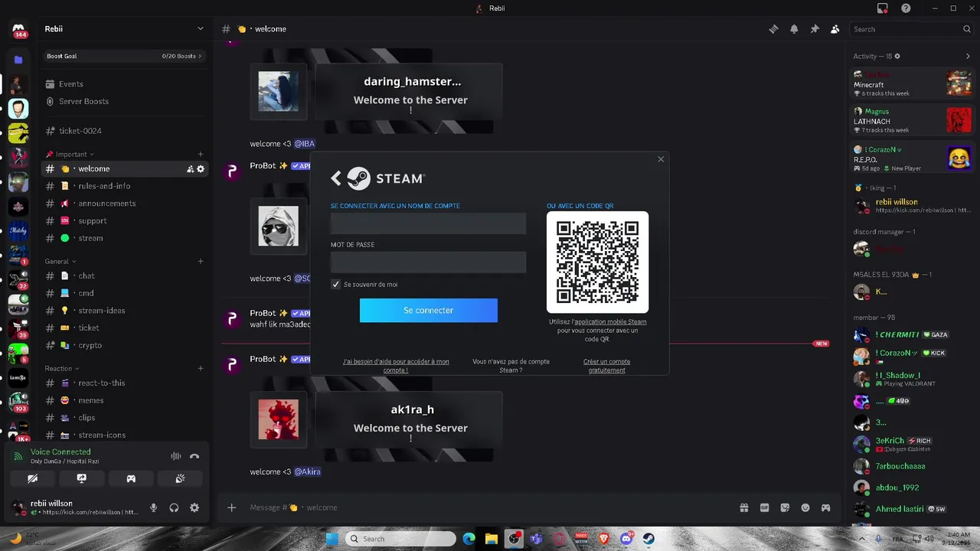Image resolution: width=980 pixels, height=551 pixels.
Task: Deafen with the headphones icon
Action: (x=174, y=507)
